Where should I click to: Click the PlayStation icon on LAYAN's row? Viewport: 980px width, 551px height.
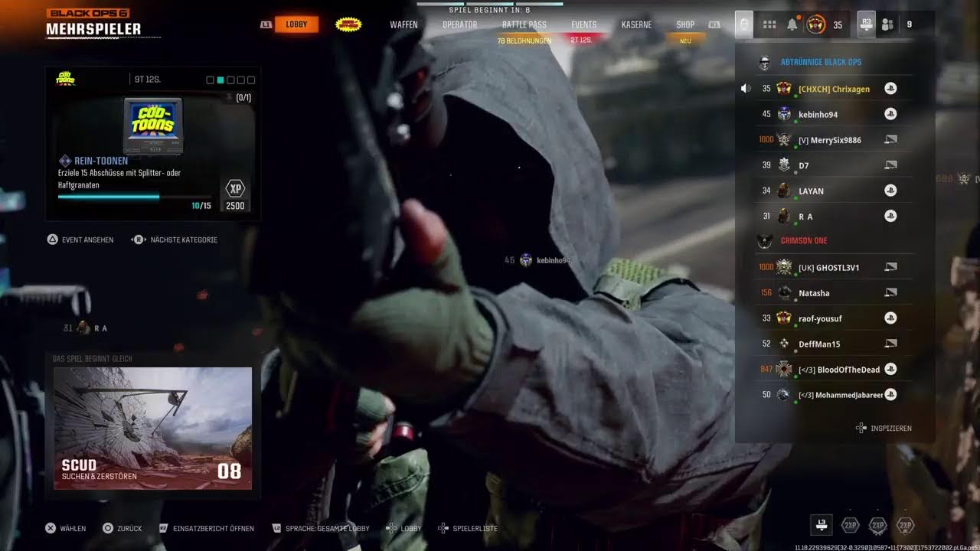[x=890, y=191]
